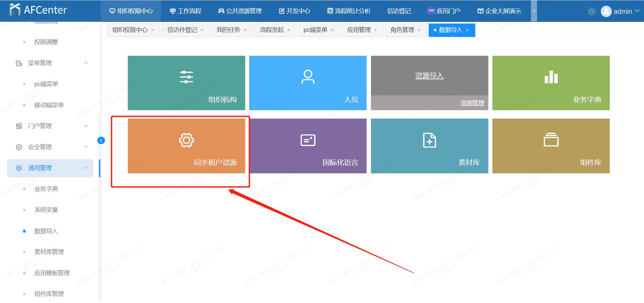This screenshot has height=303, width=644.
Task: Click the theme swirl icon near admin
Action: pyautogui.click(x=592, y=11)
